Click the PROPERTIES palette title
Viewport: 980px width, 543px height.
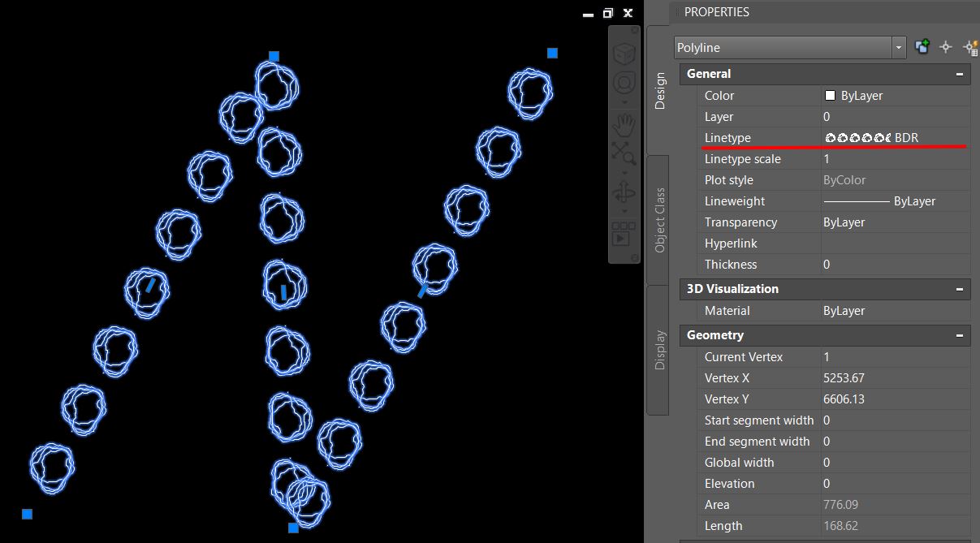click(717, 12)
